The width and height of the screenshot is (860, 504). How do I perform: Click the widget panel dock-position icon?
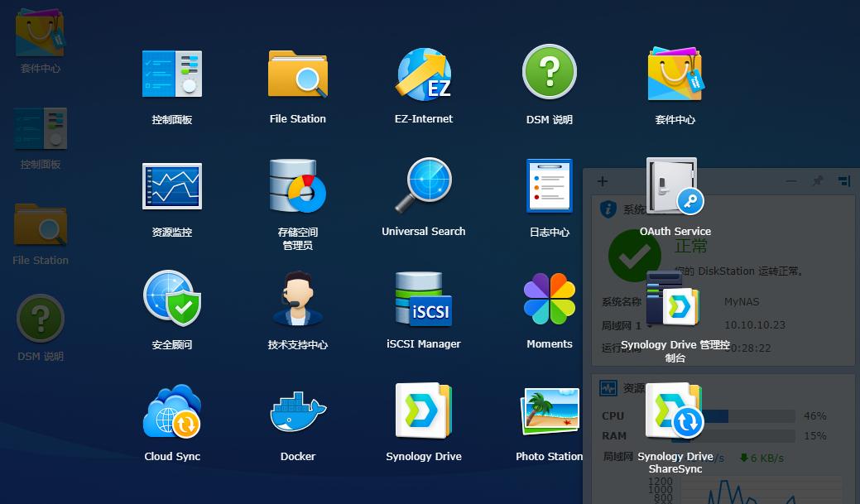[x=844, y=181]
